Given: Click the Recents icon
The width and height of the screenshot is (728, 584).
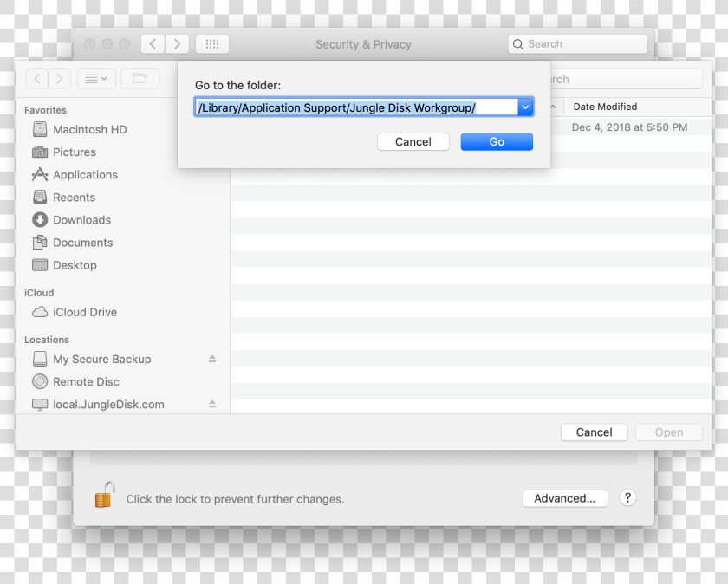Looking at the screenshot, I should coord(40,197).
